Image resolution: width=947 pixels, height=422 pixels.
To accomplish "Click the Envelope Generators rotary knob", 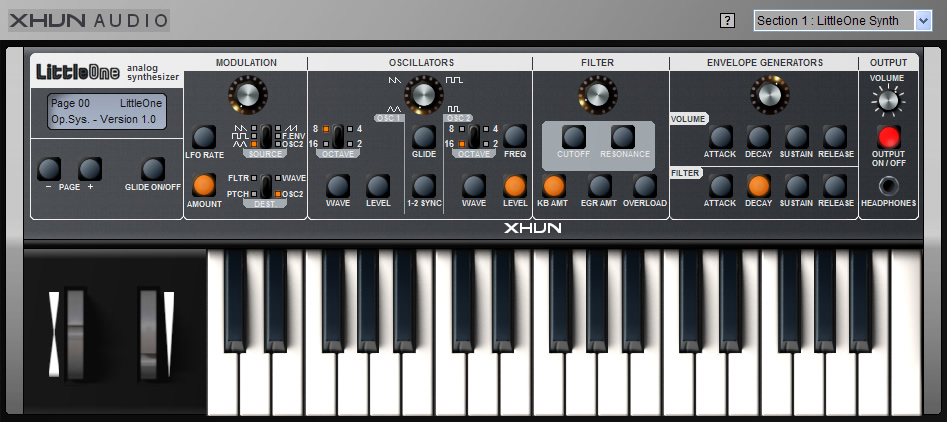I will point(769,95).
